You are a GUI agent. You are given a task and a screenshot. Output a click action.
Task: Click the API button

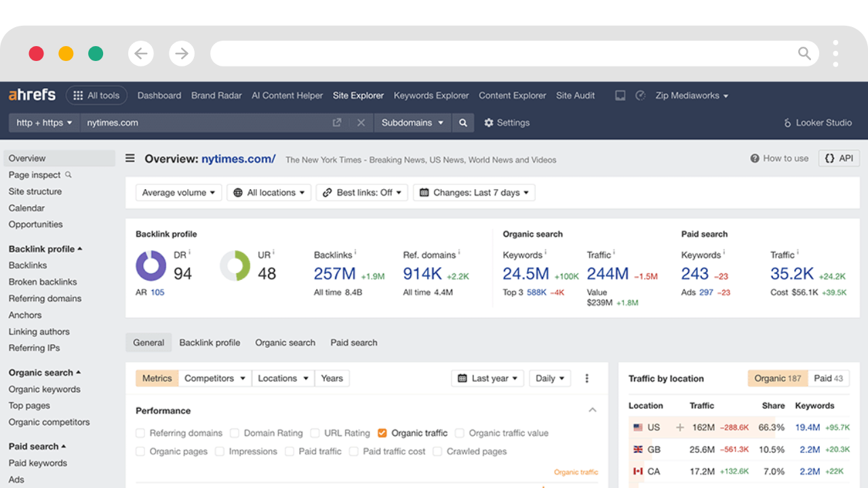coord(839,159)
